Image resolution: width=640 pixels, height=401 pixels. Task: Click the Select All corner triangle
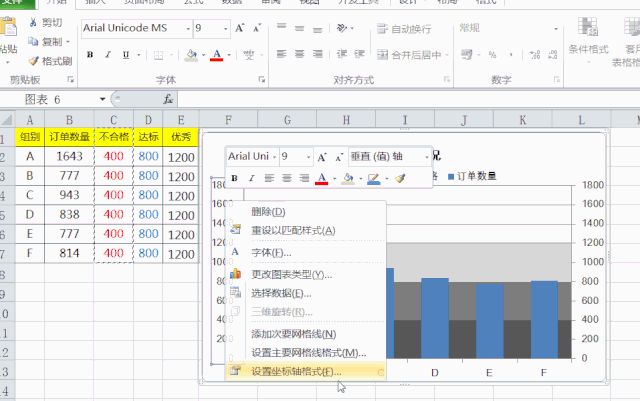click(x=7, y=119)
